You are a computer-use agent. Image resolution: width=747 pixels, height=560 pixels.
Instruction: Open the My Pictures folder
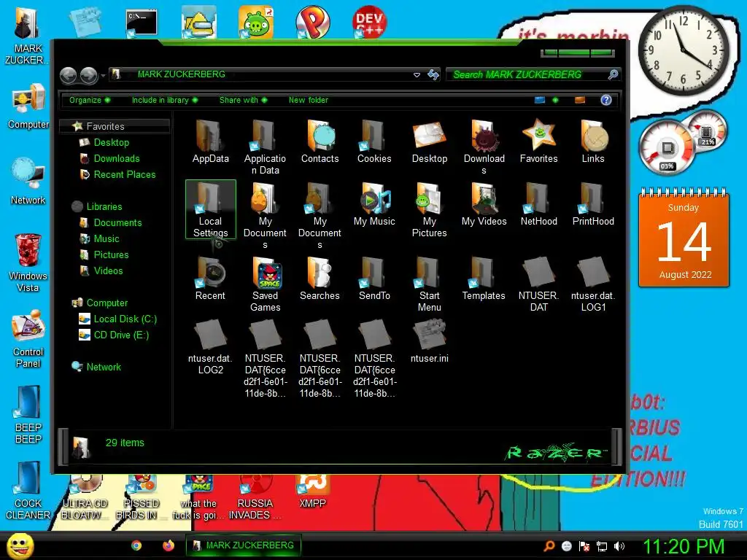coord(429,209)
